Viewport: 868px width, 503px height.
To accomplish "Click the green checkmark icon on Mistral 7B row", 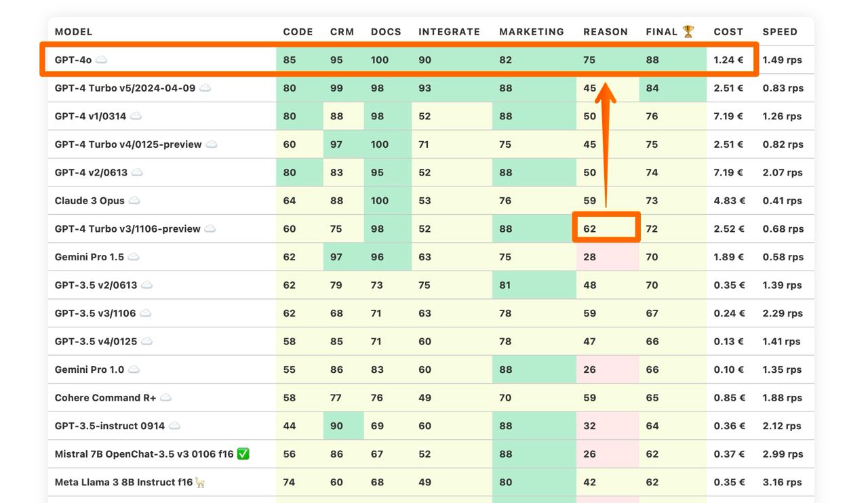I will coord(243,454).
